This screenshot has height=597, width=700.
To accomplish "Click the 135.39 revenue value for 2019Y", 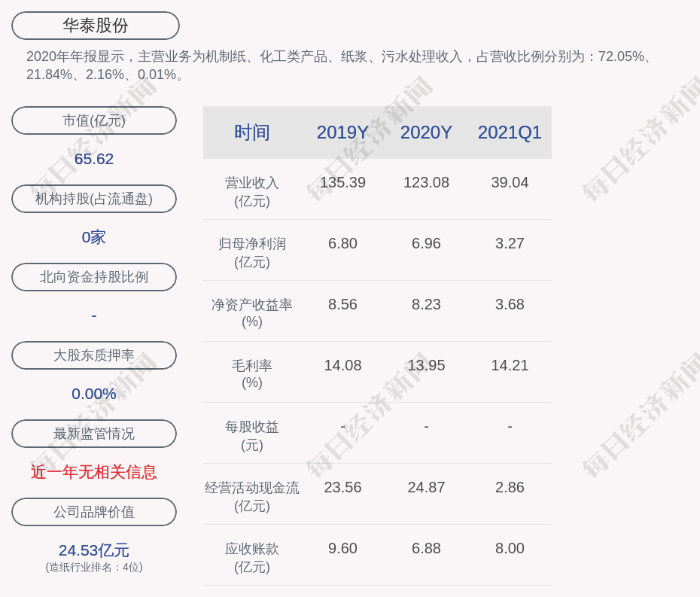I will click(x=342, y=182).
